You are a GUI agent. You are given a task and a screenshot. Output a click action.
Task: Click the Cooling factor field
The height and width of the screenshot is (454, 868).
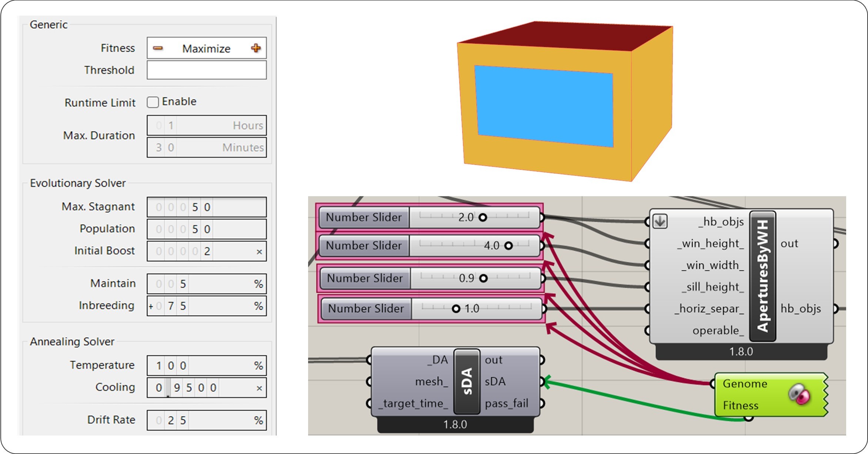coord(207,387)
